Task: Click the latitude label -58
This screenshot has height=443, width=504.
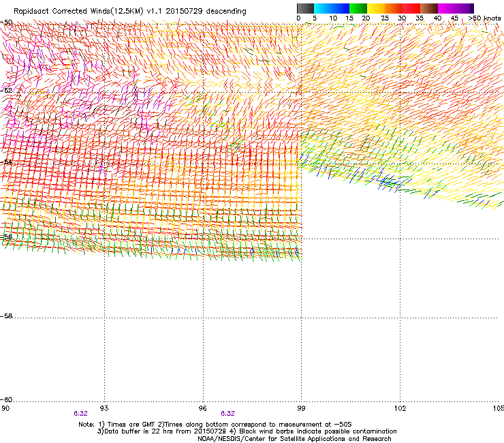Action: [x=7, y=316]
